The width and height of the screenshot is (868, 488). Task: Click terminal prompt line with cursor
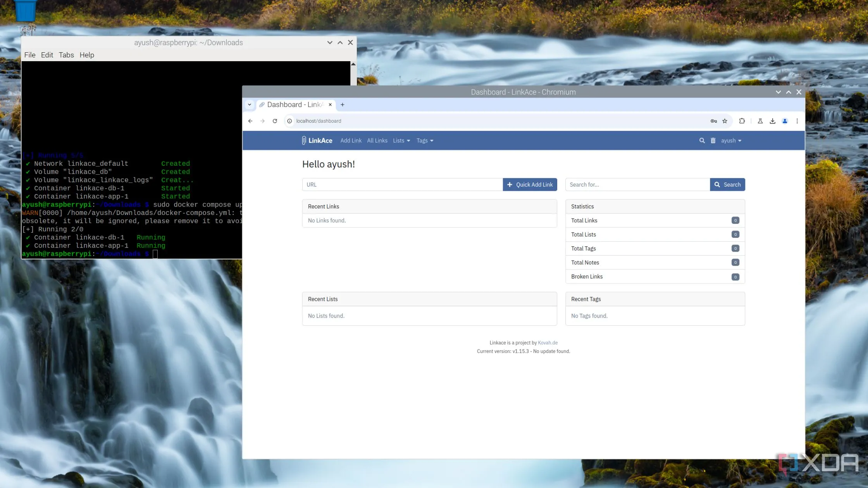(90, 254)
